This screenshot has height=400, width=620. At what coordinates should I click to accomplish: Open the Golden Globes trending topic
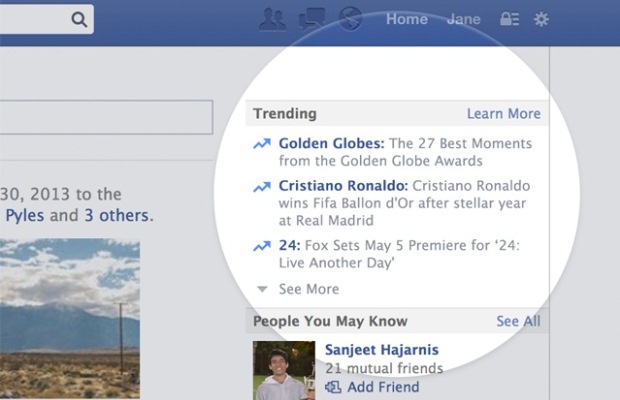(331, 143)
